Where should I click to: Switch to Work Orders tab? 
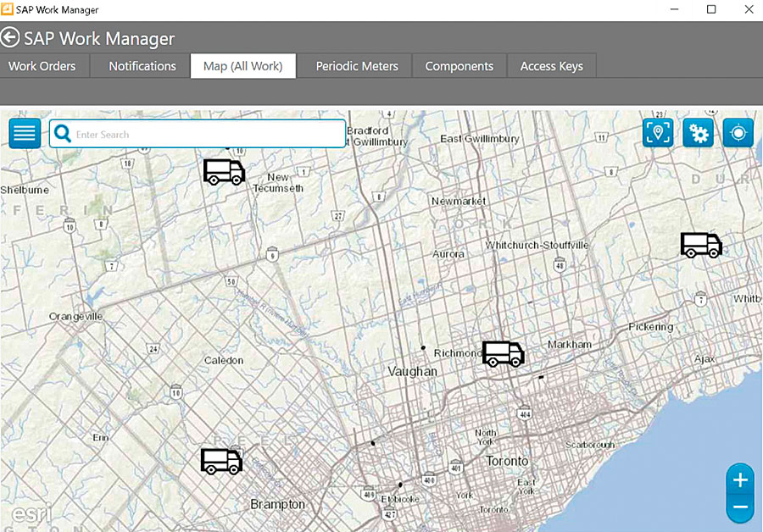tap(42, 66)
